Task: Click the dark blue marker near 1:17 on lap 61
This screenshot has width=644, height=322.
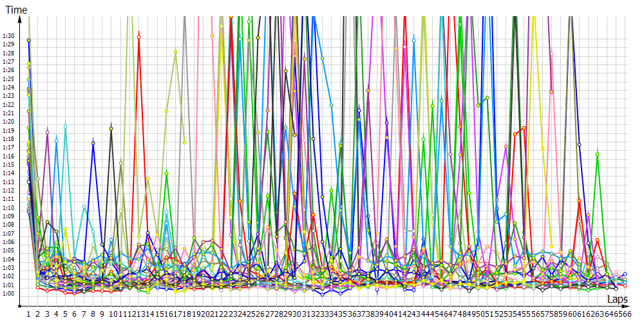Action: 580,145
